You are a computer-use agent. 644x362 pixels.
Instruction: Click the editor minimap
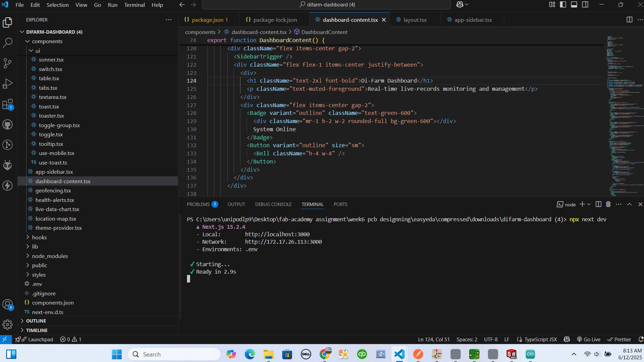tap(624, 116)
